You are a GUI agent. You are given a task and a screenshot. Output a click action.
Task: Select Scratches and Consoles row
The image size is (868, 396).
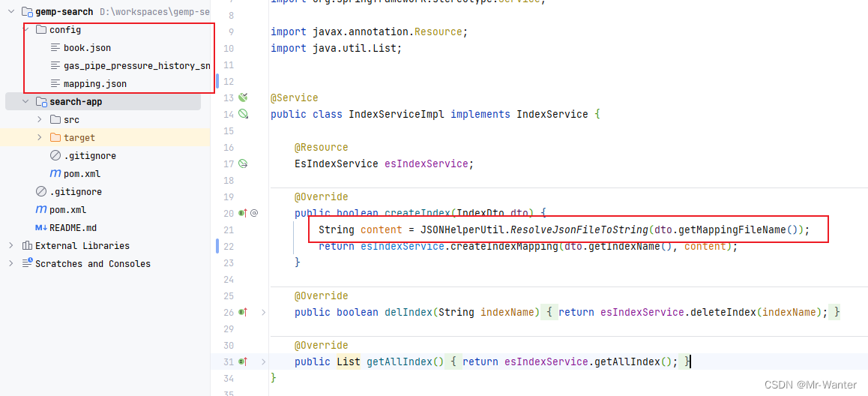pyautogui.click(x=92, y=264)
